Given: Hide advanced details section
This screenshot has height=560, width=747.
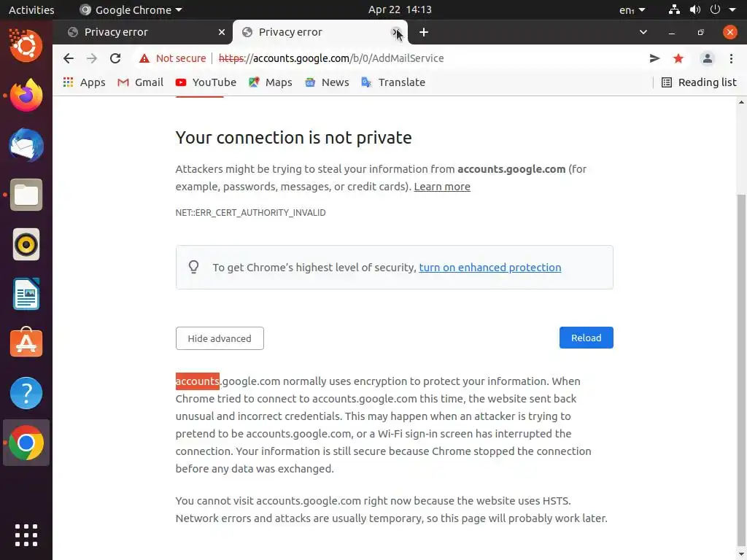Looking at the screenshot, I should click(220, 338).
